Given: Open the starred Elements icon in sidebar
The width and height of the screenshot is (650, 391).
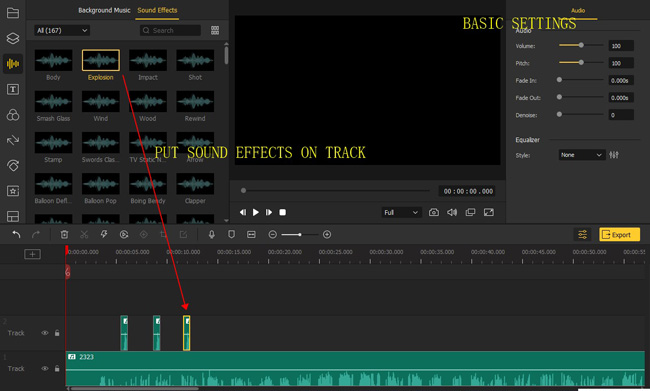Looking at the screenshot, I should point(13,191).
